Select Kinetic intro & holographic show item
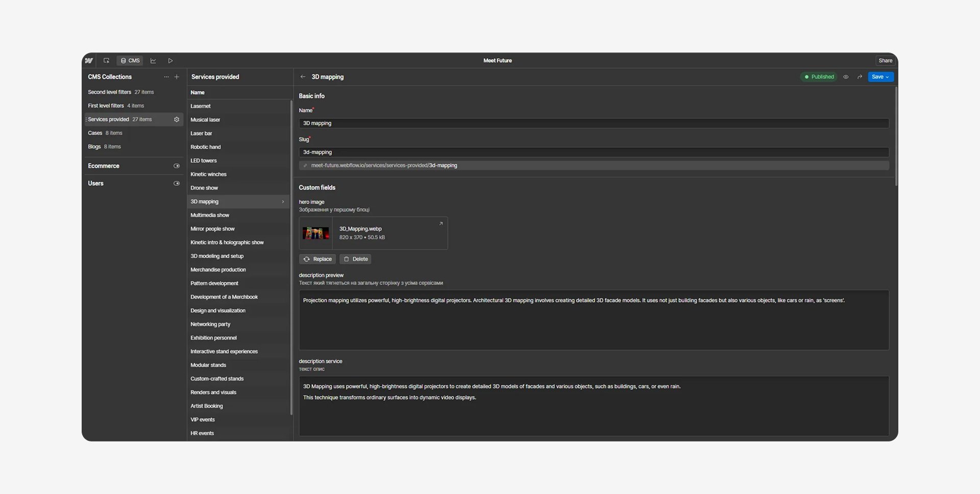This screenshot has width=980, height=494. (238, 243)
